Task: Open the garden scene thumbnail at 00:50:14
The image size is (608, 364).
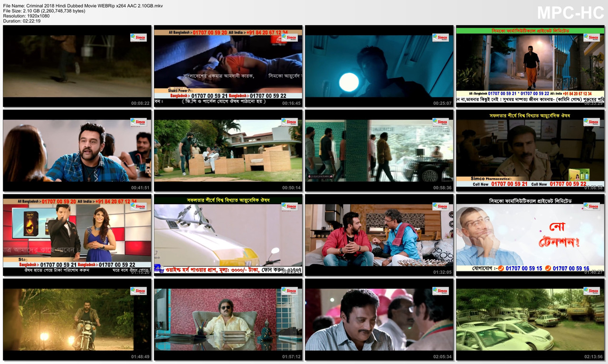Action: point(228,150)
